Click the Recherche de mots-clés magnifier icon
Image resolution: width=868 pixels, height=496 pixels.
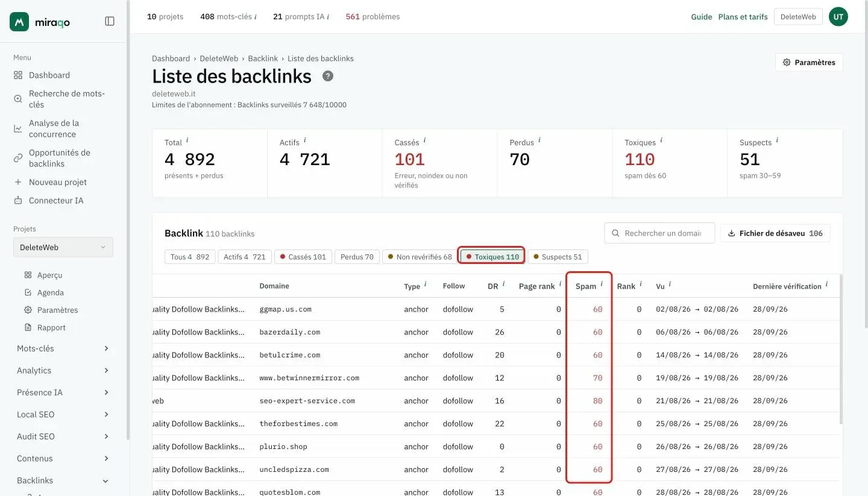click(x=18, y=99)
